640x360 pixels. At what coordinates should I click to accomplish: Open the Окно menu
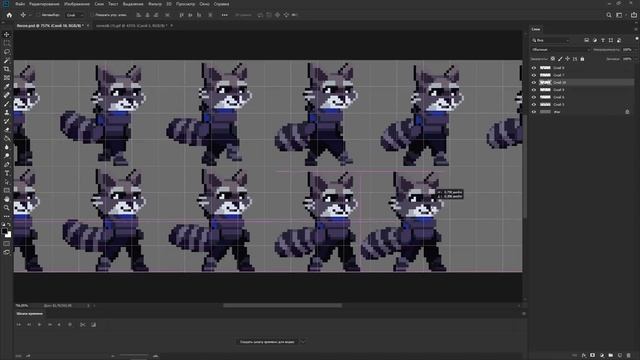204,4
